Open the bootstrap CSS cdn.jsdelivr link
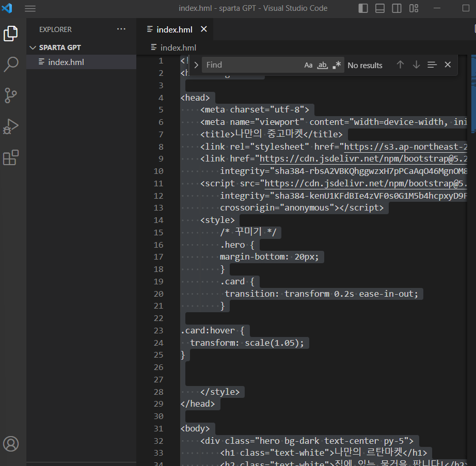The height and width of the screenshot is (466, 476). 363,158
